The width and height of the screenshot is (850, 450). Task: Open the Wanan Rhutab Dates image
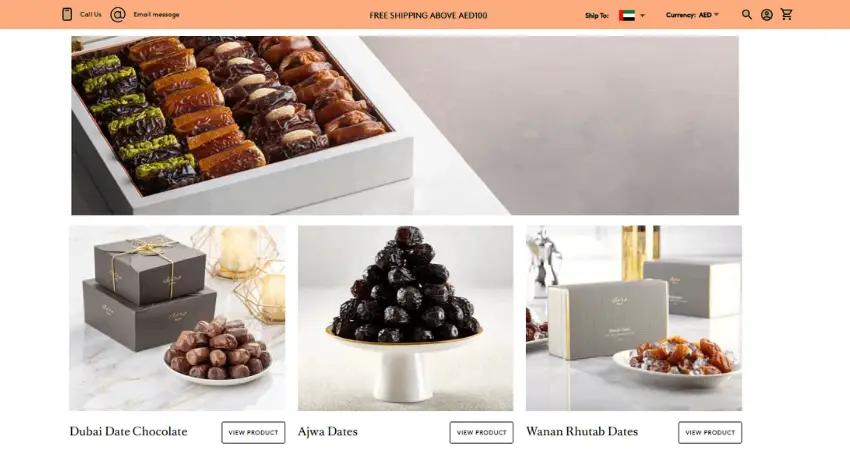(x=634, y=318)
